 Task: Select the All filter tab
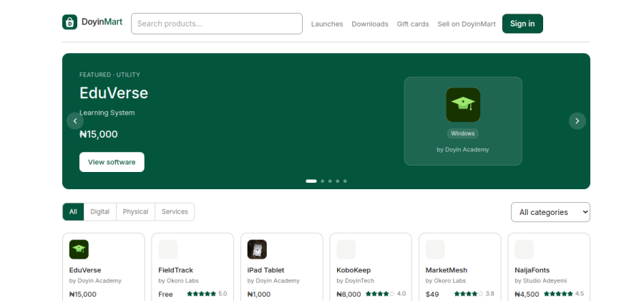point(73,211)
